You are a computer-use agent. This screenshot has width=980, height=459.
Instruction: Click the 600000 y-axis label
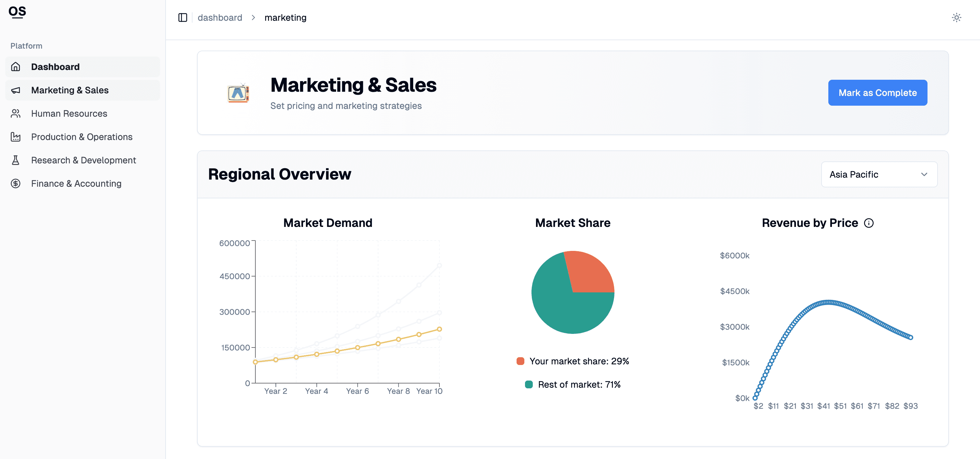click(x=234, y=243)
